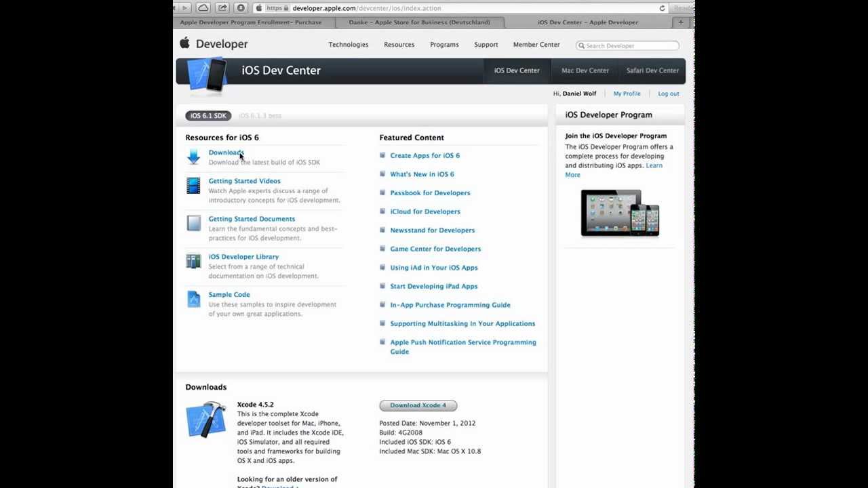868x488 pixels.
Task: Click the search magnifier icon in Search Developer
Action: click(581, 45)
